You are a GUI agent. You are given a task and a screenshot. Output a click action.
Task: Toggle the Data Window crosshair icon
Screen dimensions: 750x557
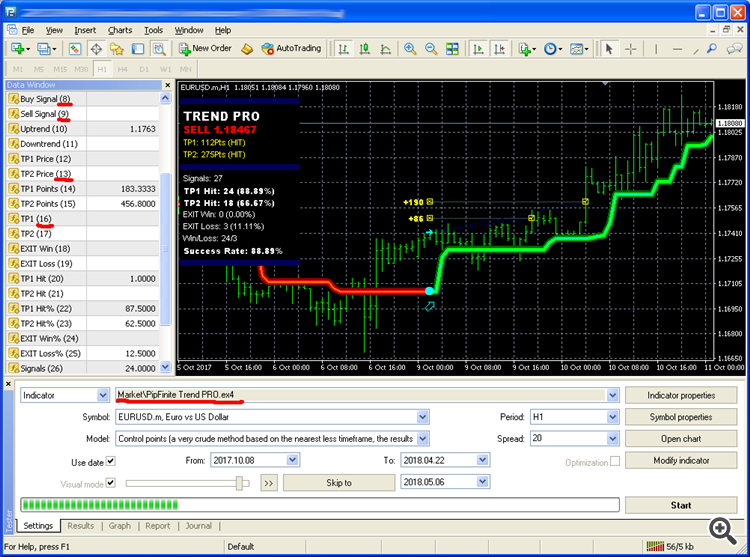click(x=96, y=49)
